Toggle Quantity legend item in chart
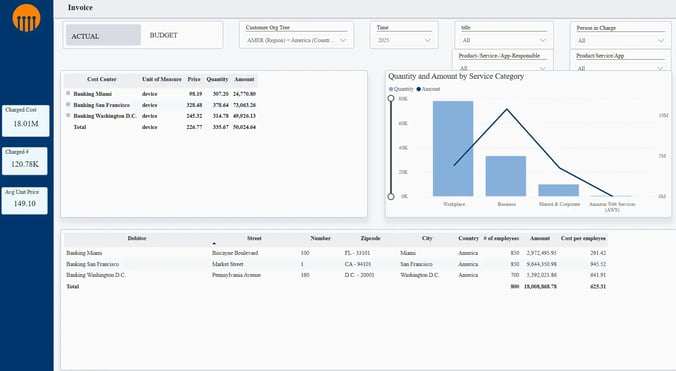The width and height of the screenshot is (676, 371). click(x=401, y=89)
